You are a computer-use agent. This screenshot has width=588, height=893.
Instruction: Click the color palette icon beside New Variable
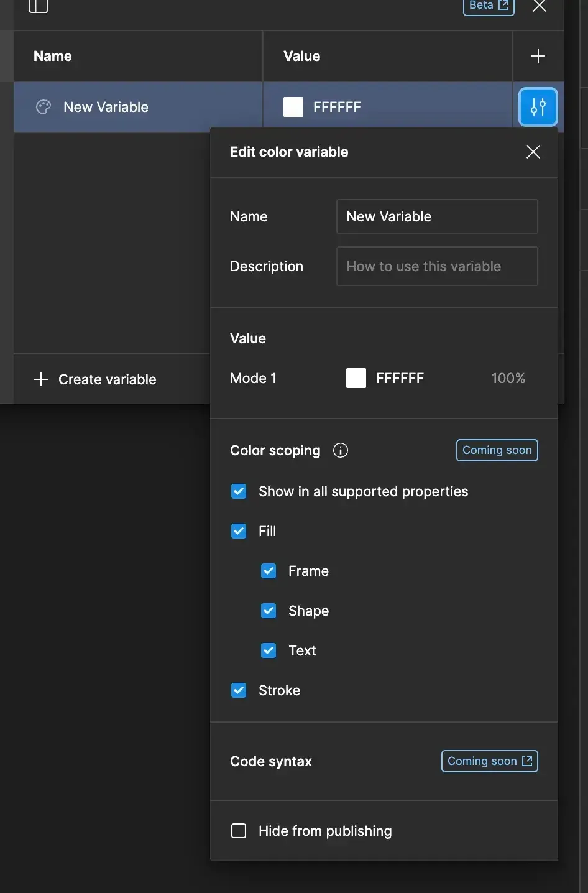point(44,107)
